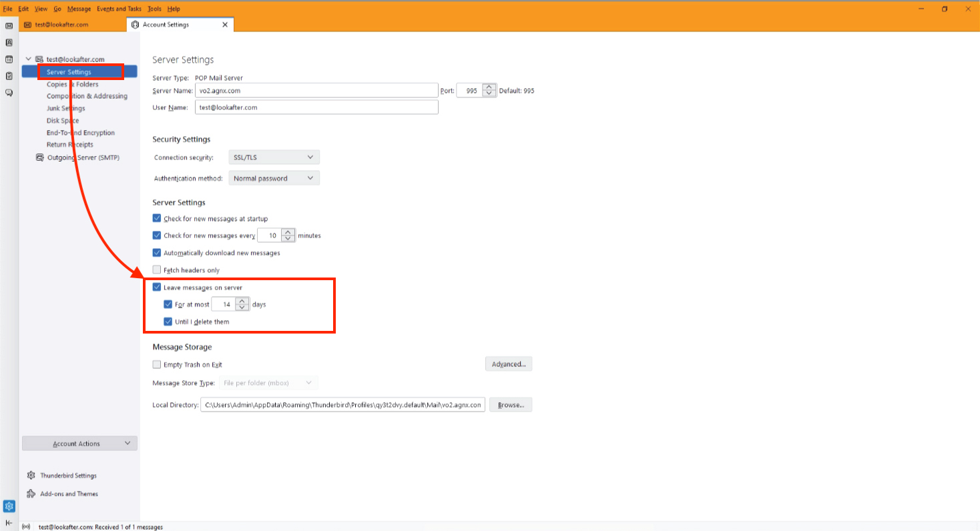Enable Empty Trash on Exit
Image resolution: width=980 pixels, height=531 pixels.
[x=157, y=365]
